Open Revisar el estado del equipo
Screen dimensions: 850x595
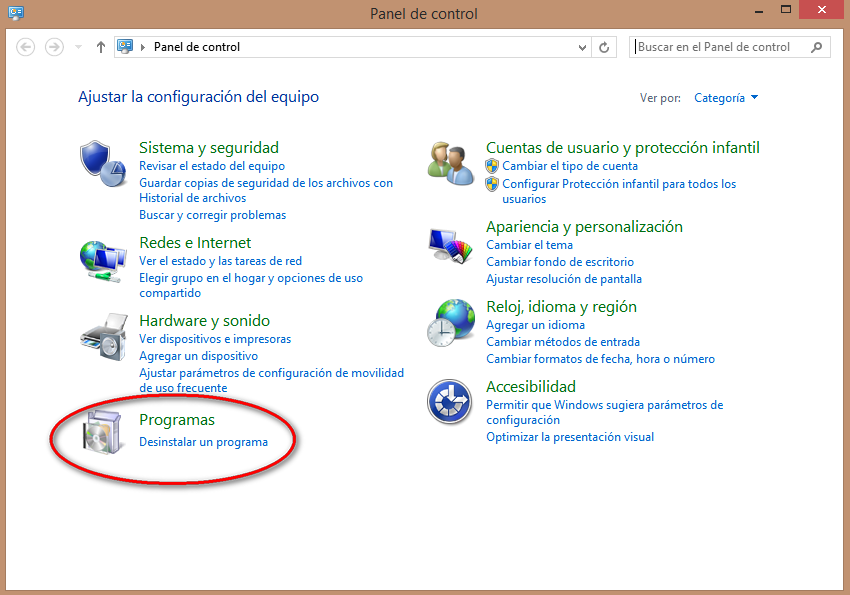212,166
